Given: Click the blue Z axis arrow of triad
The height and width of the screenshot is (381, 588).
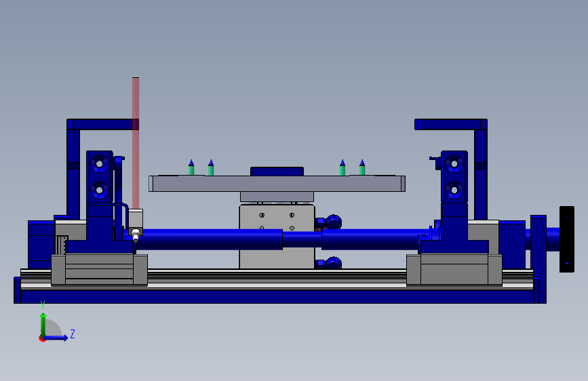Looking at the screenshot, I should pos(56,338).
